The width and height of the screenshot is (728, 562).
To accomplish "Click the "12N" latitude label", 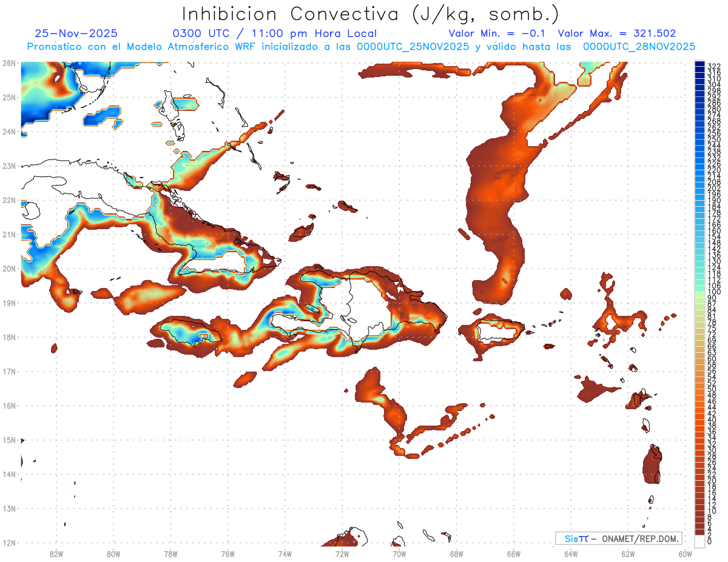I will coord(8,543).
